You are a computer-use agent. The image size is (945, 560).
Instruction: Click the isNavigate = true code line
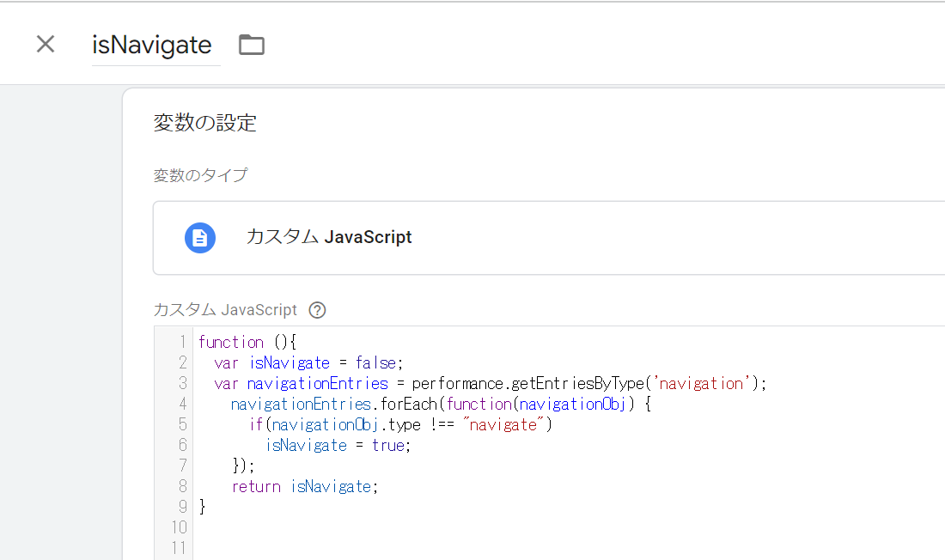click(338, 445)
